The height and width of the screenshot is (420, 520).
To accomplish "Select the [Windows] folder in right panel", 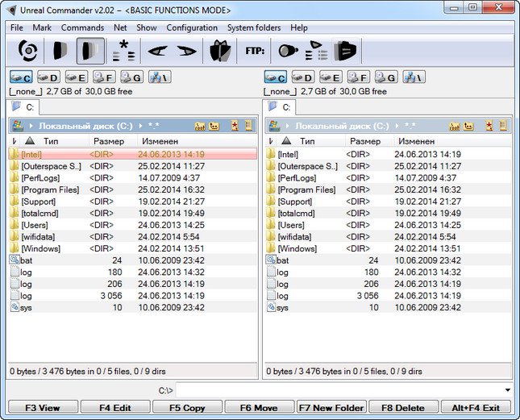I will click(x=389, y=248).
